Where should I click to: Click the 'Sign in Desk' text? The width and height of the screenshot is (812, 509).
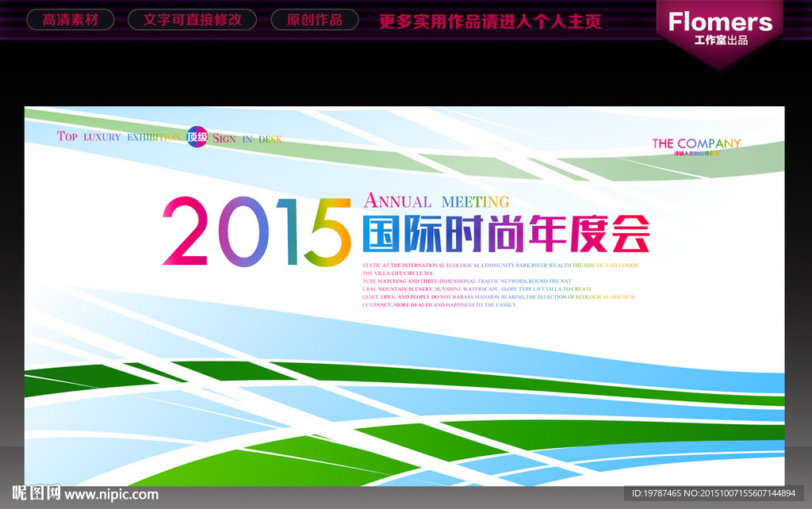[247, 138]
